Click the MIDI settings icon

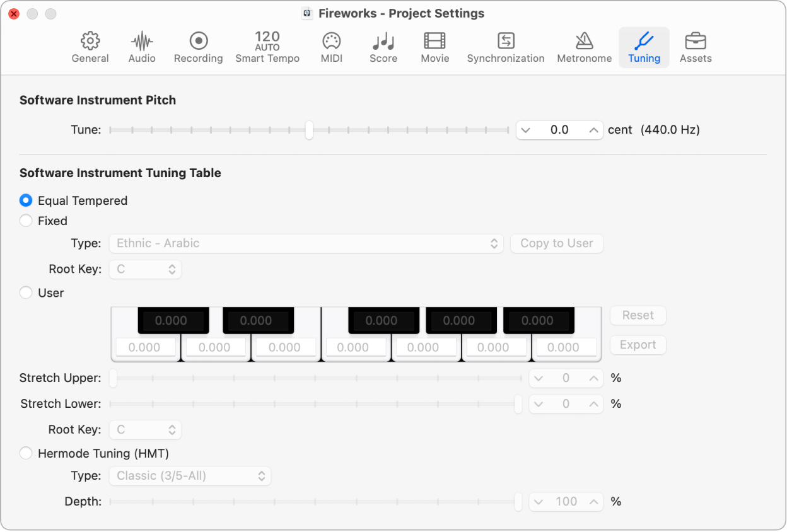(331, 47)
